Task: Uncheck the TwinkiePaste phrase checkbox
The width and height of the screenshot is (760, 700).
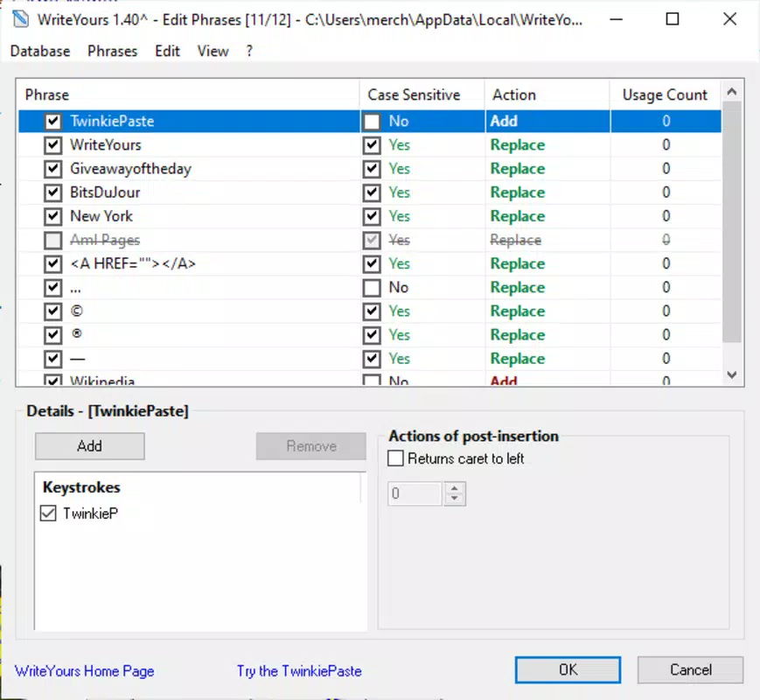Action: tap(52, 122)
